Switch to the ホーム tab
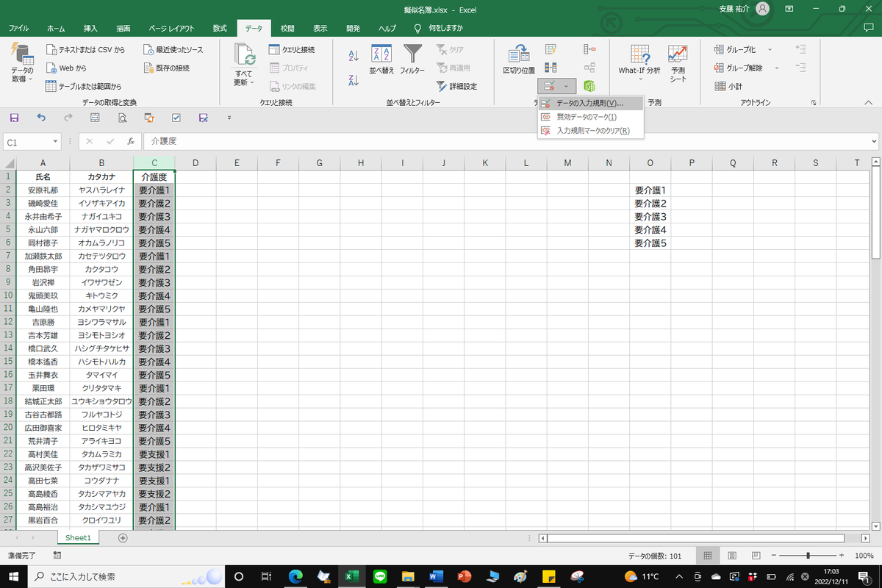The width and height of the screenshot is (882, 588). pos(56,29)
